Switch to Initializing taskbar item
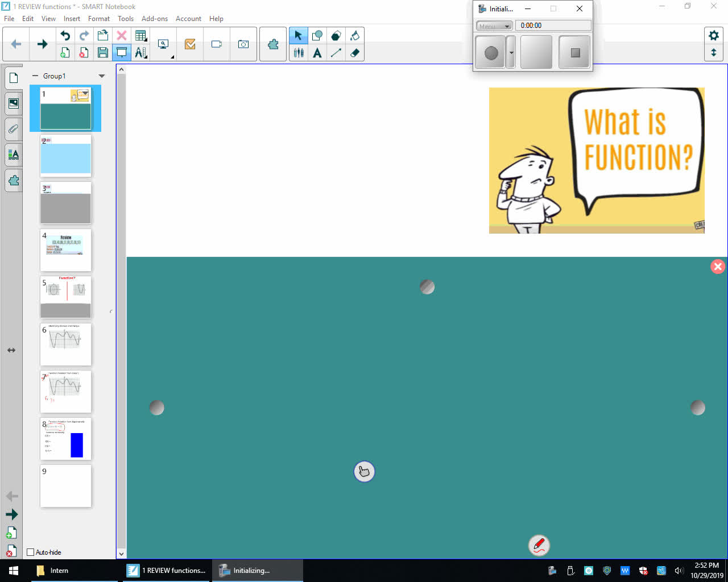Viewport: 728px width, 582px height. coord(258,571)
